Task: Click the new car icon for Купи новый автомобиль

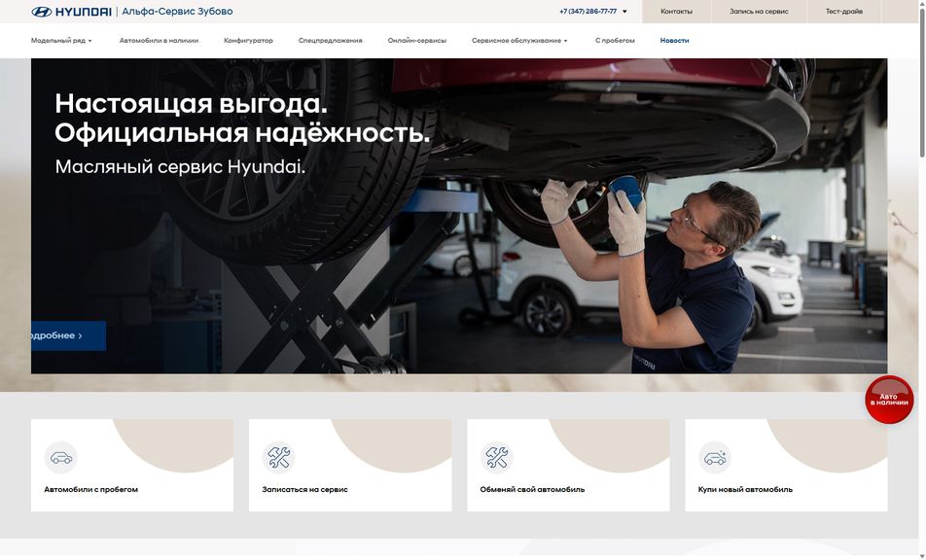Action: coord(715,457)
